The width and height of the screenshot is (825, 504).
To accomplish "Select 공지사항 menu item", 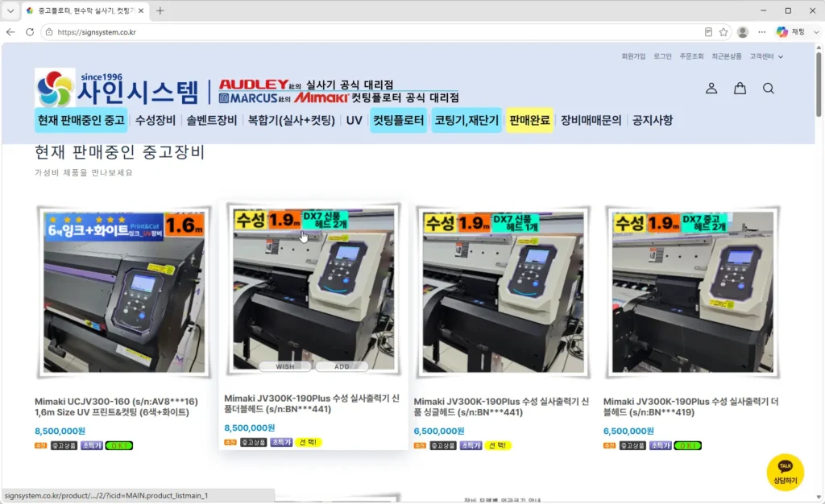I will click(653, 120).
